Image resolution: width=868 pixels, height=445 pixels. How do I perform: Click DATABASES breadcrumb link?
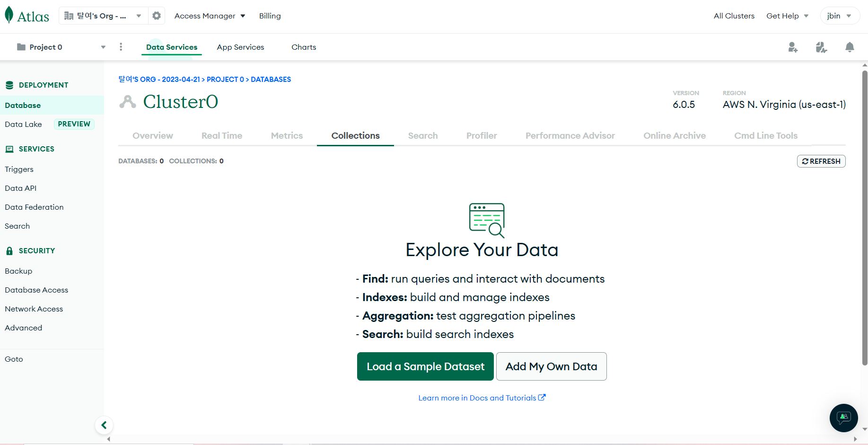click(x=271, y=79)
